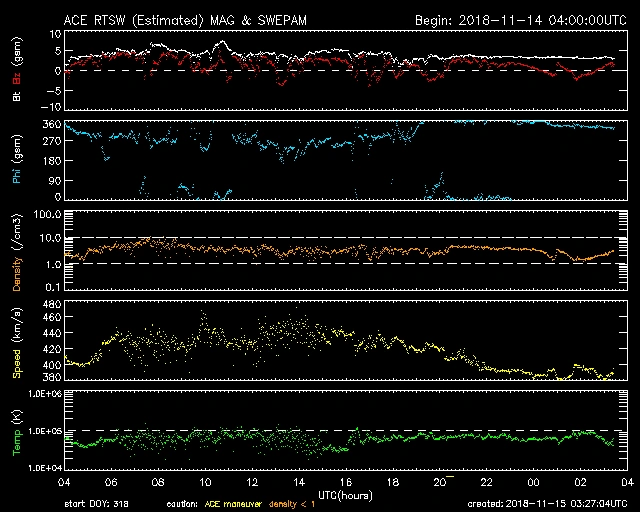Click the orange "Density" axis label
Screen dimensions: 640x512
point(17,273)
